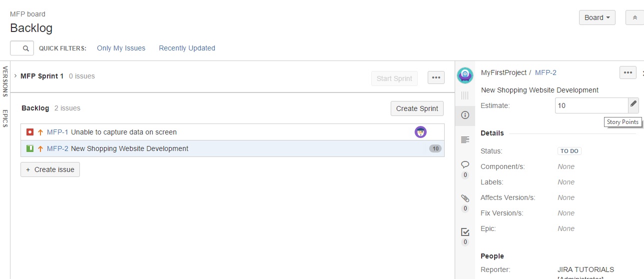Apply the Only My Issues quick filter

point(121,48)
